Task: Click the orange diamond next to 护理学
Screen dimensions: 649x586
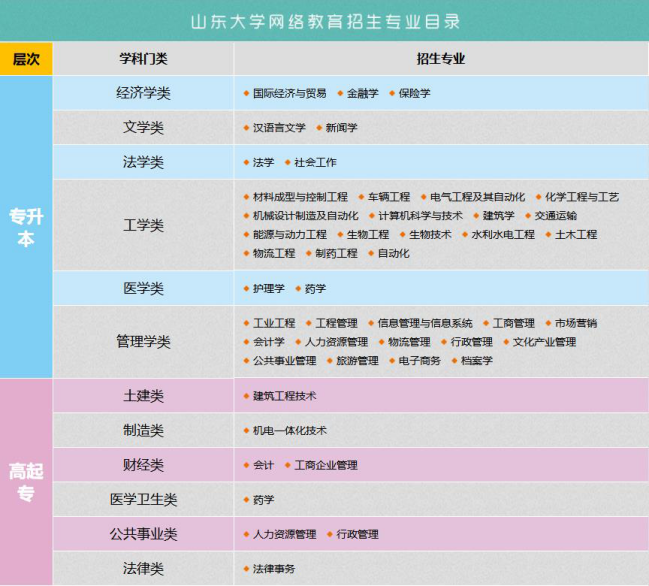Action: tap(246, 288)
